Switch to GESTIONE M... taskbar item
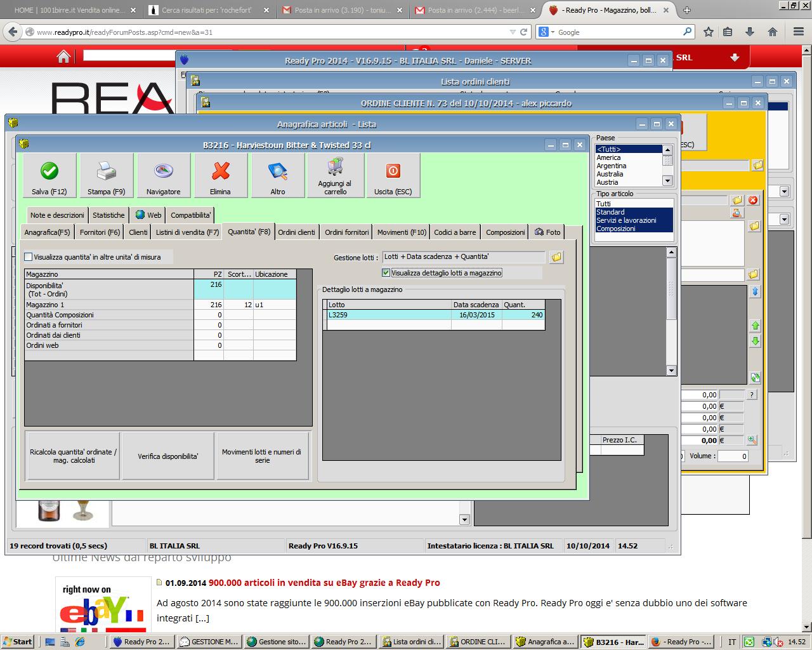 (x=209, y=642)
